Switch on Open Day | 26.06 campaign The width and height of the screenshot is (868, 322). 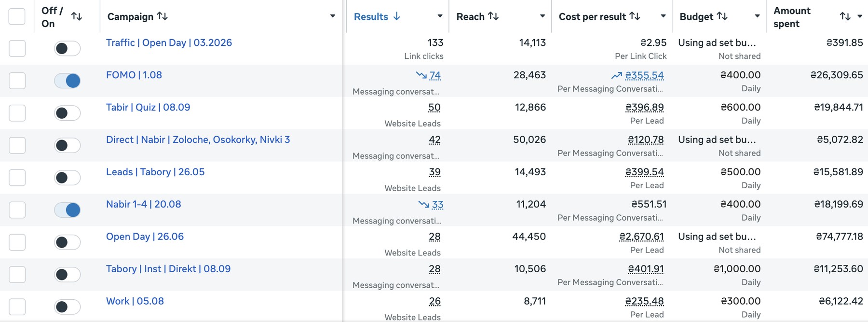(67, 242)
